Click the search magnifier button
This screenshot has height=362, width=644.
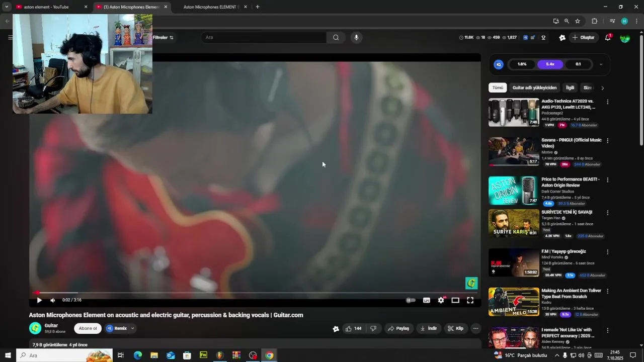[336, 37]
